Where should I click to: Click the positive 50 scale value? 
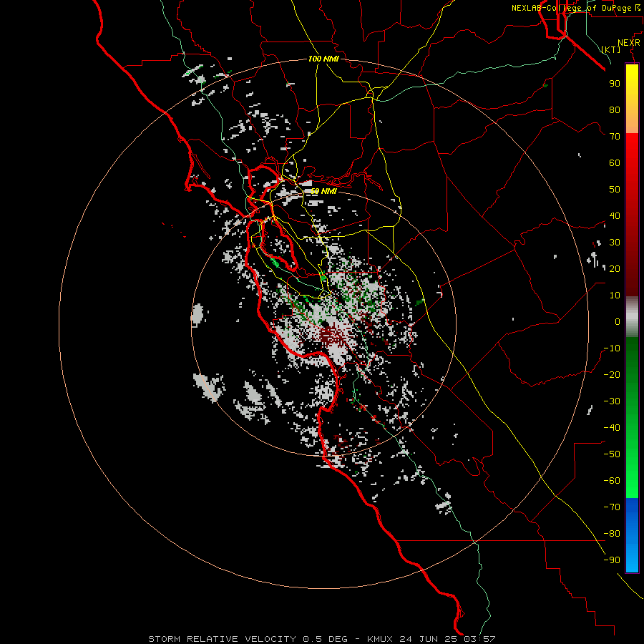pyautogui.click(x=615, y=190)
